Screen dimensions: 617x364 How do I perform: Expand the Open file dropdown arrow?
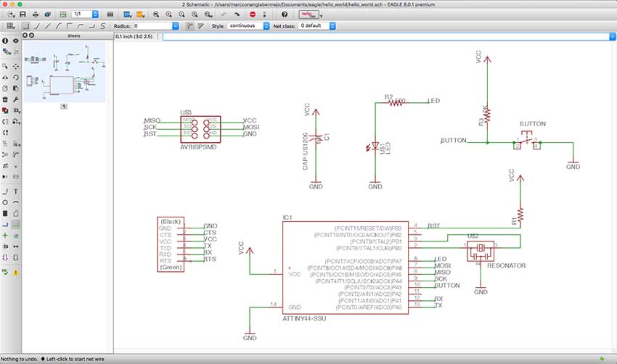coord(15,16)
